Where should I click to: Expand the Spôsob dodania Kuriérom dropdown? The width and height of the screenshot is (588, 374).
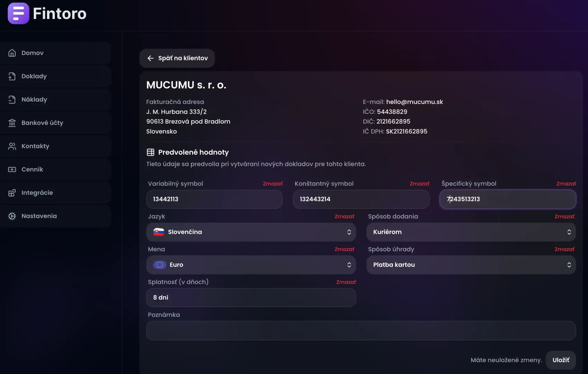(471, 232)
